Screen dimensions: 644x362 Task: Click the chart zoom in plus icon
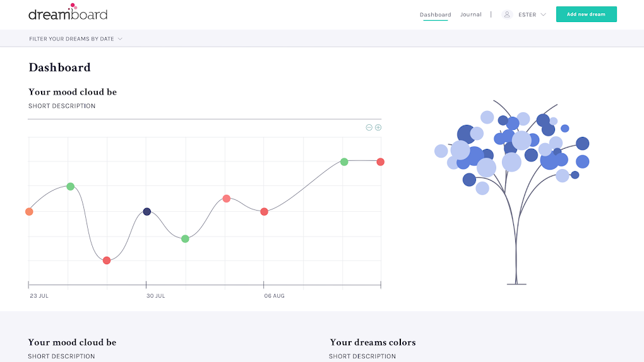click(378, 127)
